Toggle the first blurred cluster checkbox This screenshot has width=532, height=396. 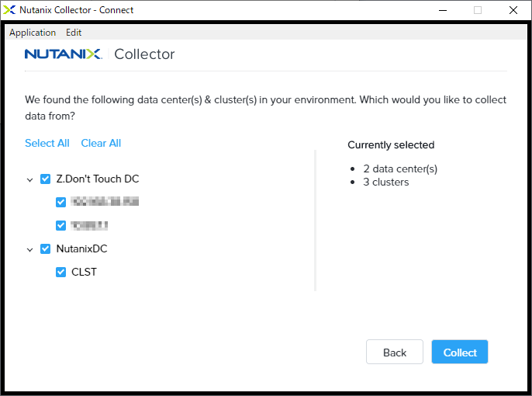[x=60, y=202]
